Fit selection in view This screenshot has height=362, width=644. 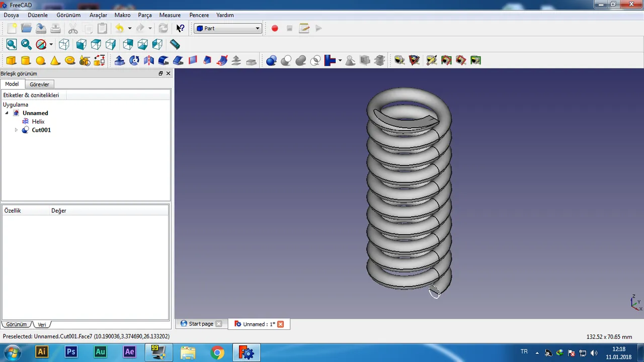click(x=26, y=45)
